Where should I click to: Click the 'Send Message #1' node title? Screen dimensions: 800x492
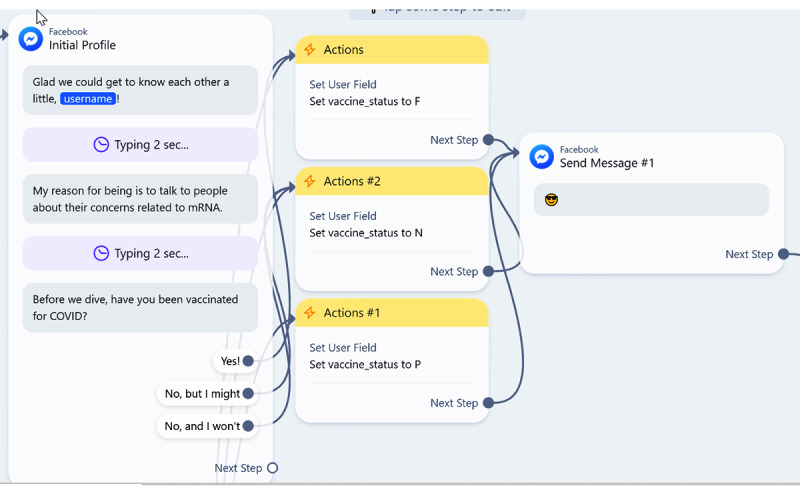coord(607,163)
